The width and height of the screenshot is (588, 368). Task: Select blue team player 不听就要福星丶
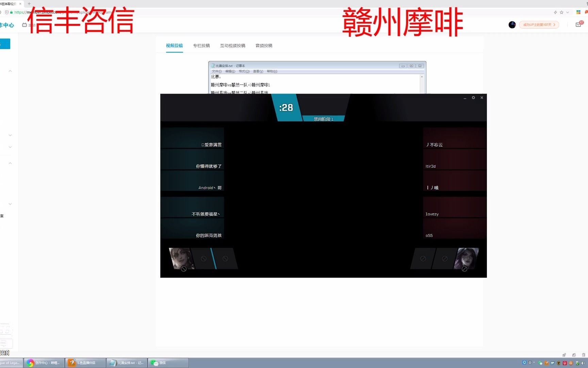192,207
